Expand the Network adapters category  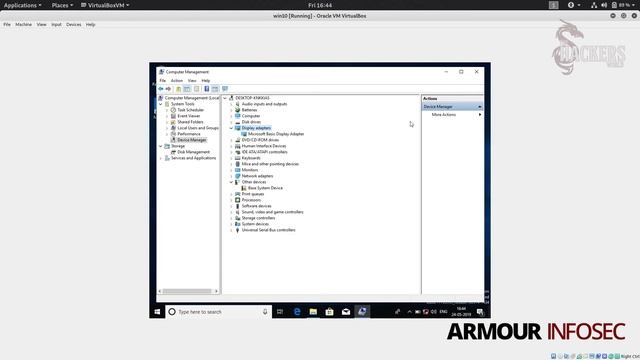tap(231, 176)
